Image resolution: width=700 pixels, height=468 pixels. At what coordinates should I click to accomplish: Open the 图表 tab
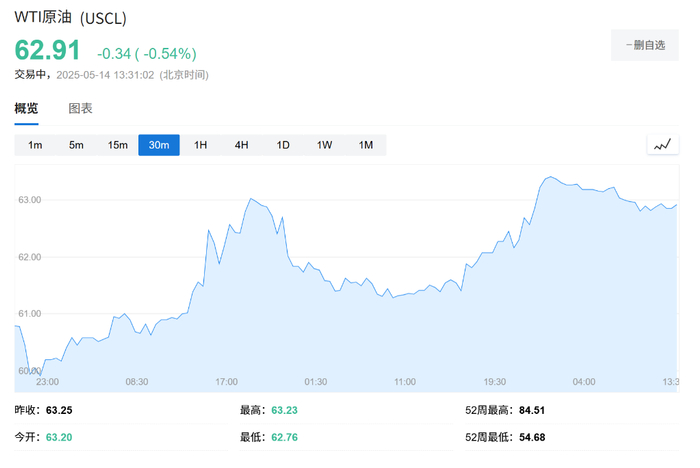(80, 108)
